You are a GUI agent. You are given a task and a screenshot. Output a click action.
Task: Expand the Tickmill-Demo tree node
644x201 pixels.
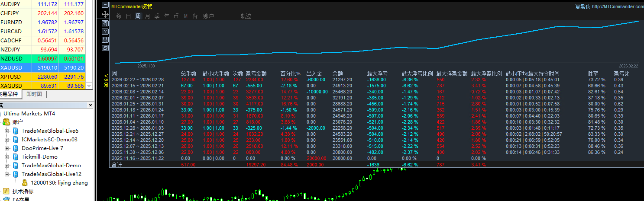click(7, 157)
